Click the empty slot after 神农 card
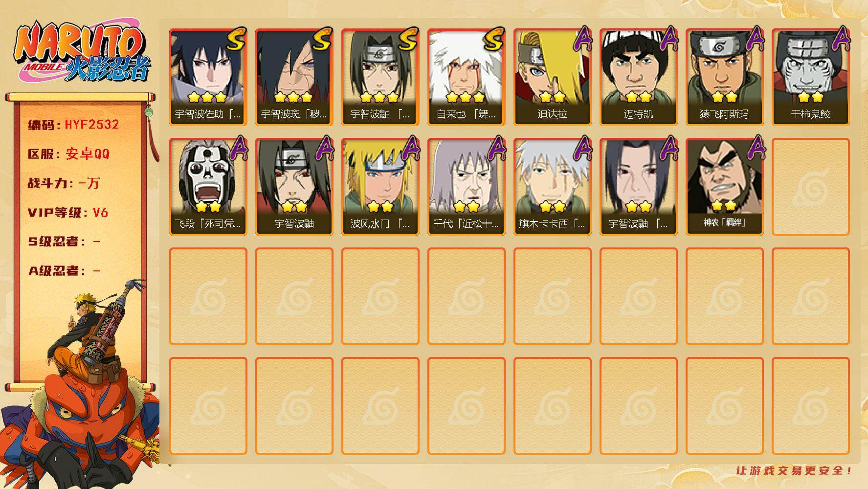Viewport: 868px width, 489px height. point(810,187)
